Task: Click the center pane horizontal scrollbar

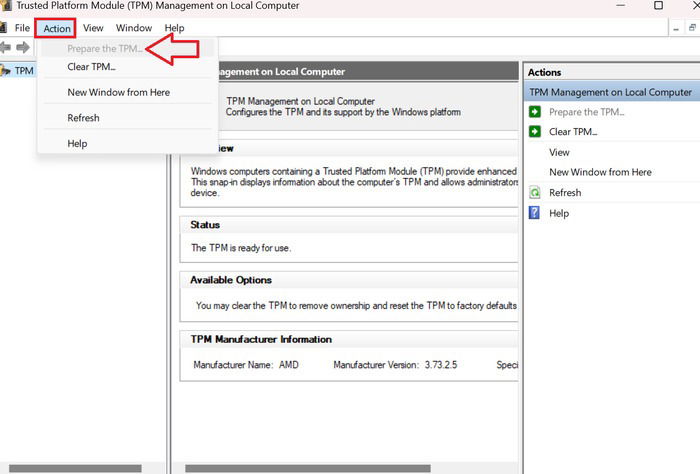Action: 308,469
